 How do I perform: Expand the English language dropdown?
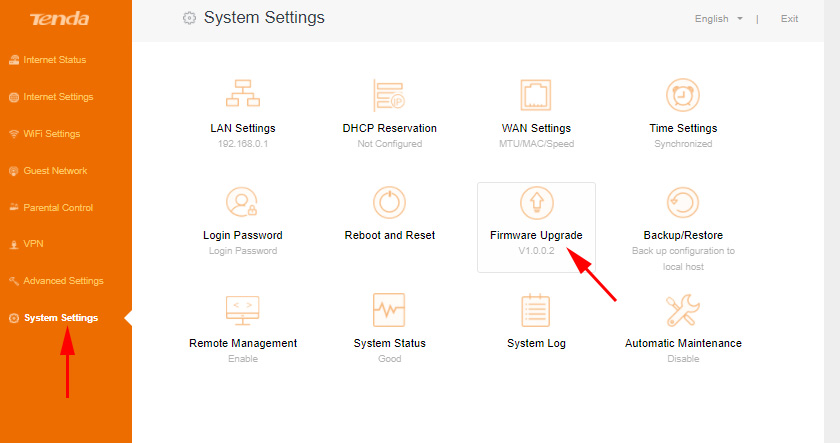pyautogui.click(x=718, y=19)
